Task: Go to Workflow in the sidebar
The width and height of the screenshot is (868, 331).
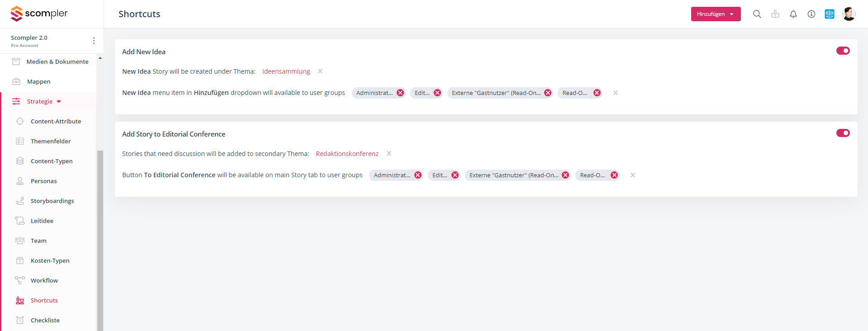Action: pyautogui.click(x=44, y=280)
